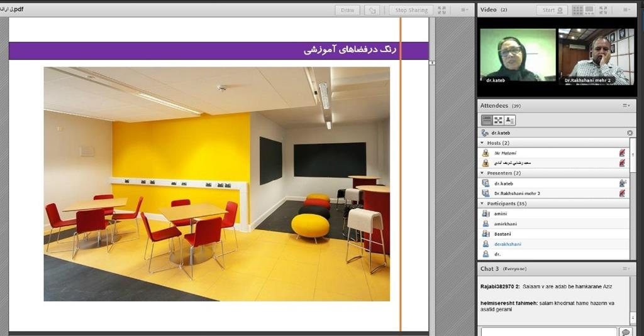The image size is (644, 336).
Task: Click the dr.kateb video feed
Action: coord(518,56)
